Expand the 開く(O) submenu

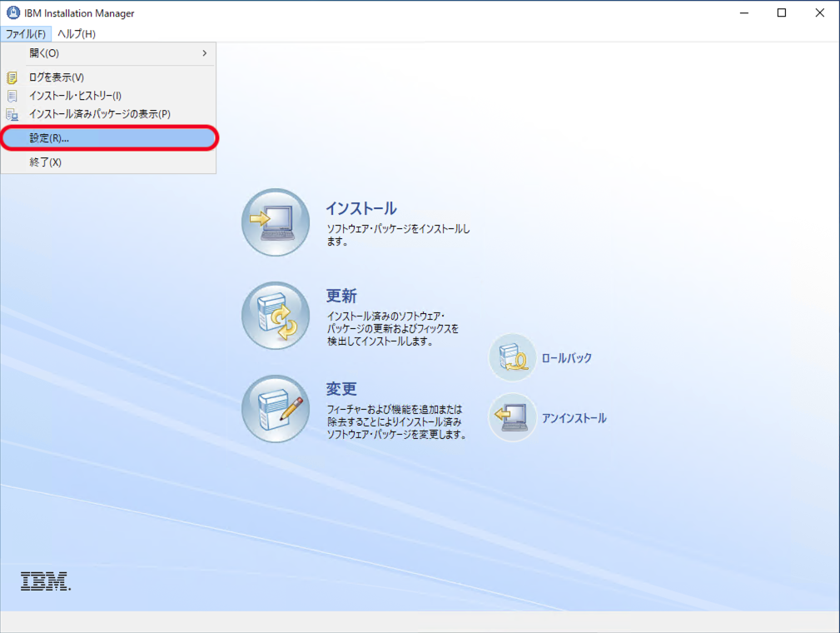tap(108, 53)
